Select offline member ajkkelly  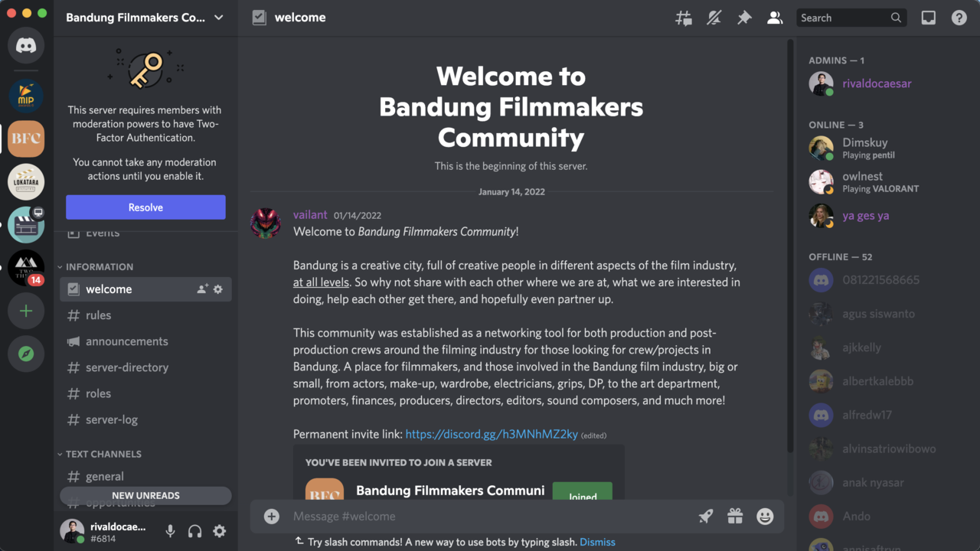pyautogui.click(x=886, y=347)
